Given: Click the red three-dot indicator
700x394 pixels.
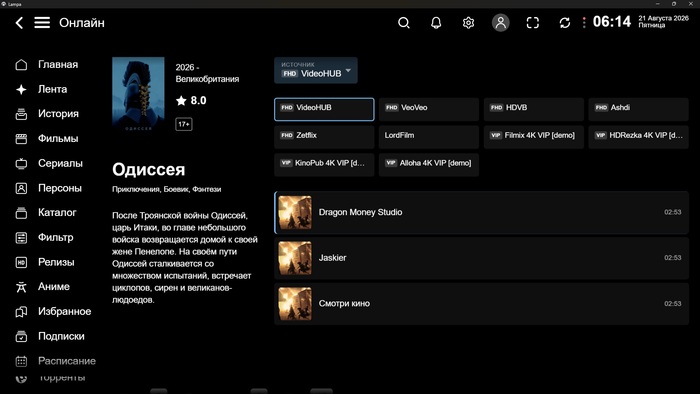Looking at the screenshot, I should point(584,23).
